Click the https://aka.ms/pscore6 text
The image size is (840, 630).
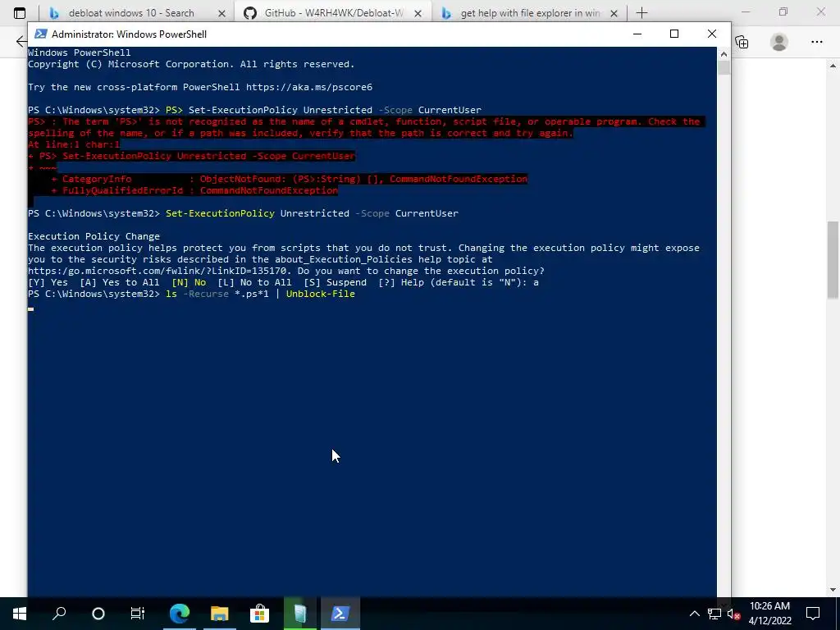(309, 87)
